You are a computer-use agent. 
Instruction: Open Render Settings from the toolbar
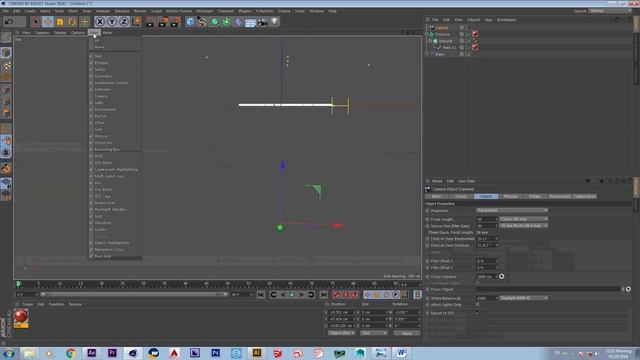click(175, 22)
